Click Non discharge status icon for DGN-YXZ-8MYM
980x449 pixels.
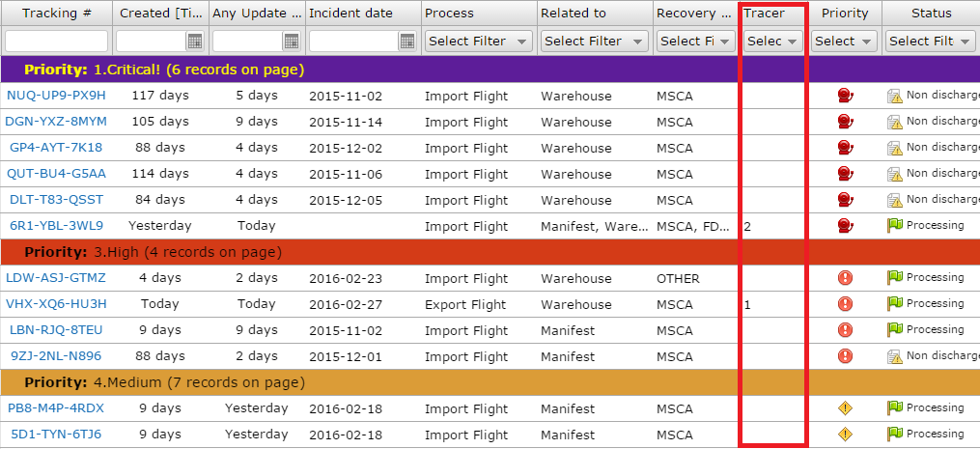[894, 122]
